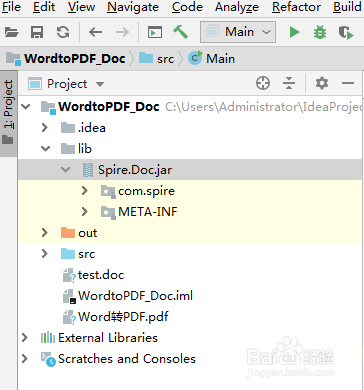Click the Debug bug icon

pyautogui.click(x=320, y=32)
